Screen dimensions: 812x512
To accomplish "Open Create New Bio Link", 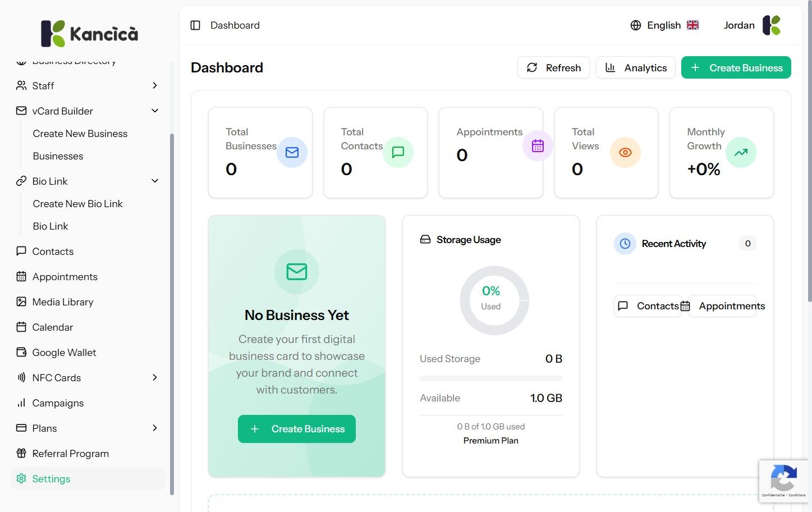I will 77,204.
